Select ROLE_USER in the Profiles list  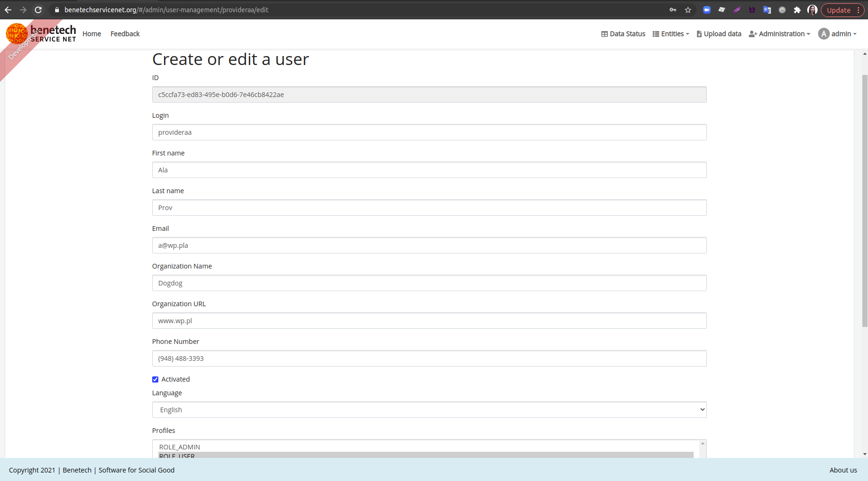point(176,456)
